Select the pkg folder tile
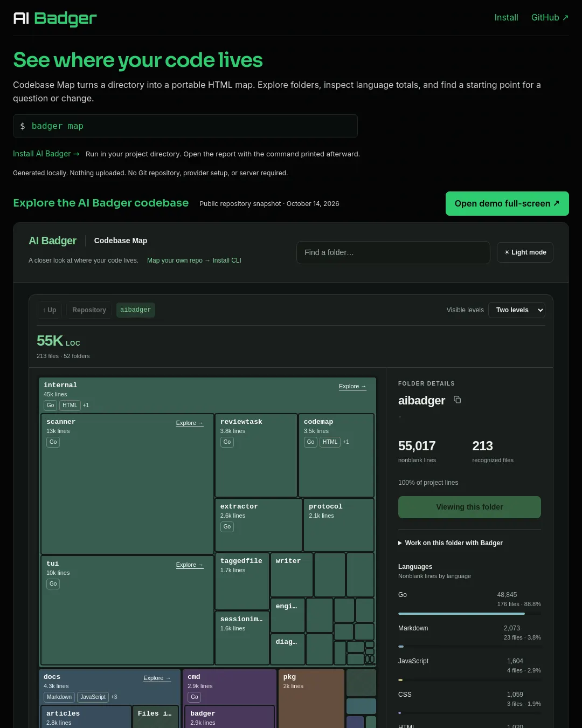This screenshot has height=728, width=582. (x=311, y=699)
